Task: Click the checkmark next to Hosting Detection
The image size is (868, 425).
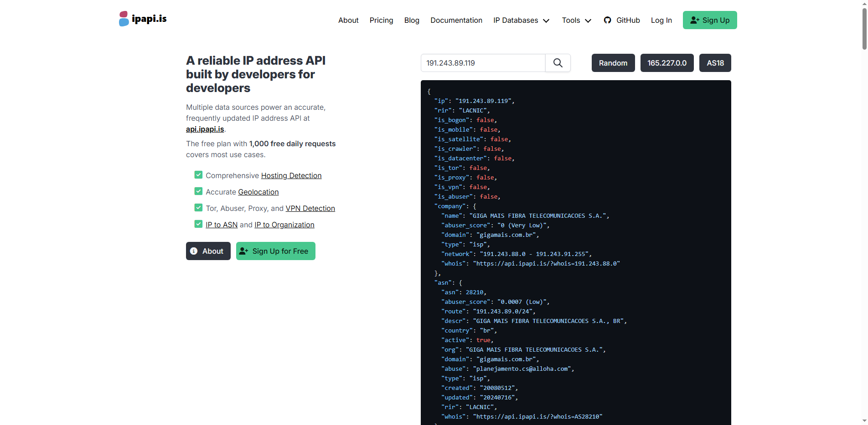Action: (x=198, y=174)
